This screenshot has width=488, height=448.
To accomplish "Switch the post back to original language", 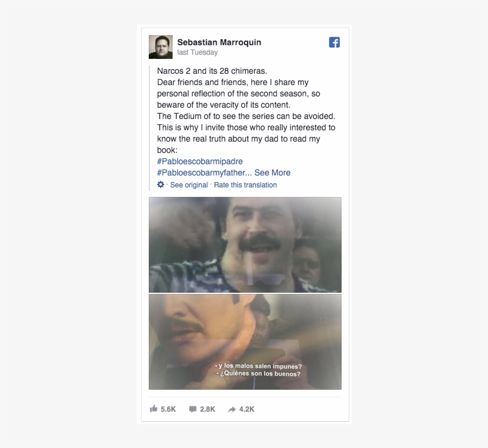I will coord(188,184).
